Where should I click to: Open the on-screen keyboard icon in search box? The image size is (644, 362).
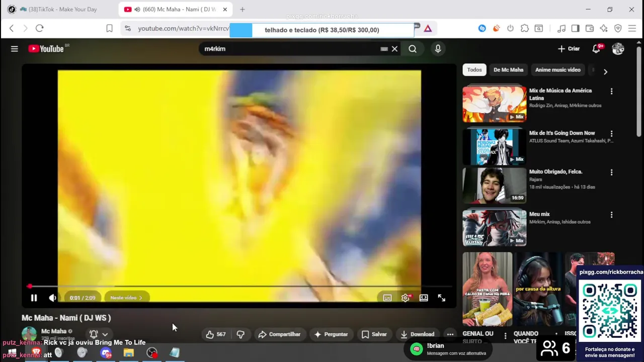pos(384,49)
